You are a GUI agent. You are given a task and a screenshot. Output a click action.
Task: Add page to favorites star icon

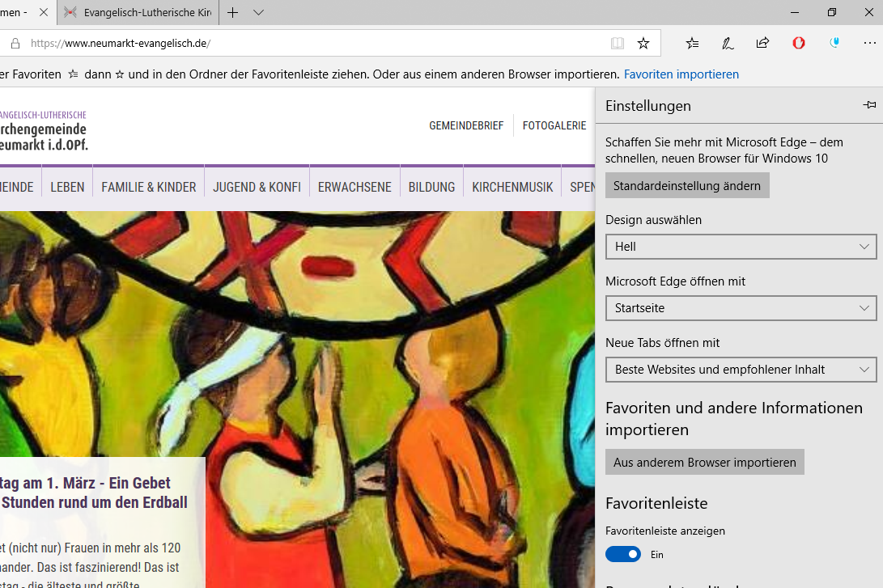coord(643,44)
